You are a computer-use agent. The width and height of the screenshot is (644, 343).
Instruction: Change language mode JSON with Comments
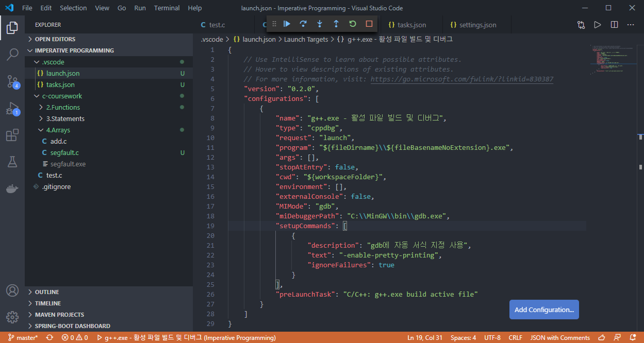560,338
